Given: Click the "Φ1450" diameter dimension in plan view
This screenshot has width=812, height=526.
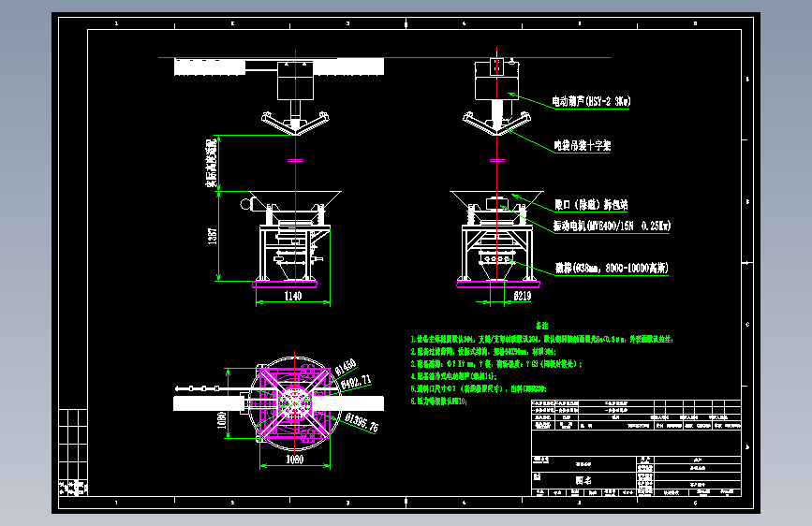Looking at the screenshot, I should click(346, 367).
